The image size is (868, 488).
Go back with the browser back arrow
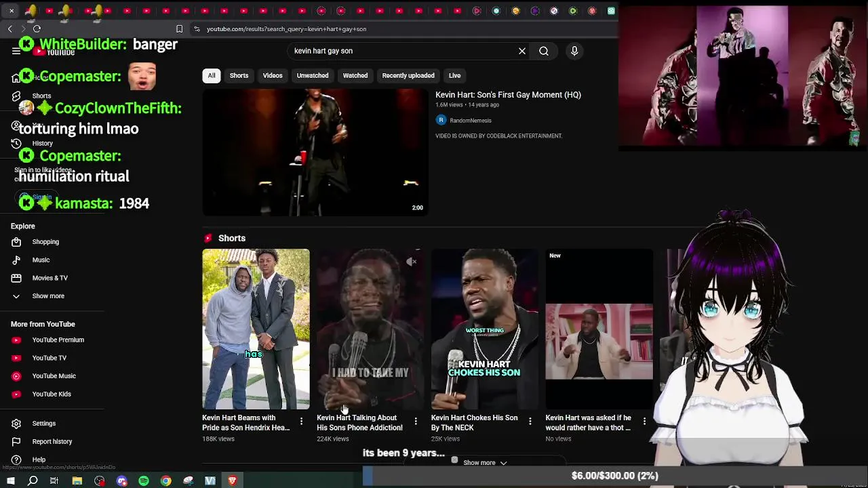10,29
